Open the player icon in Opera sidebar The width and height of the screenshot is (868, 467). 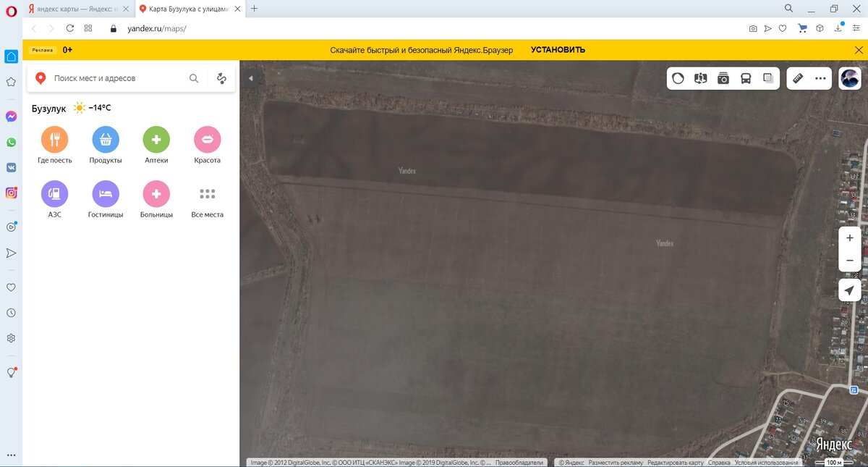pyautogui.click(x=11, y=227)
